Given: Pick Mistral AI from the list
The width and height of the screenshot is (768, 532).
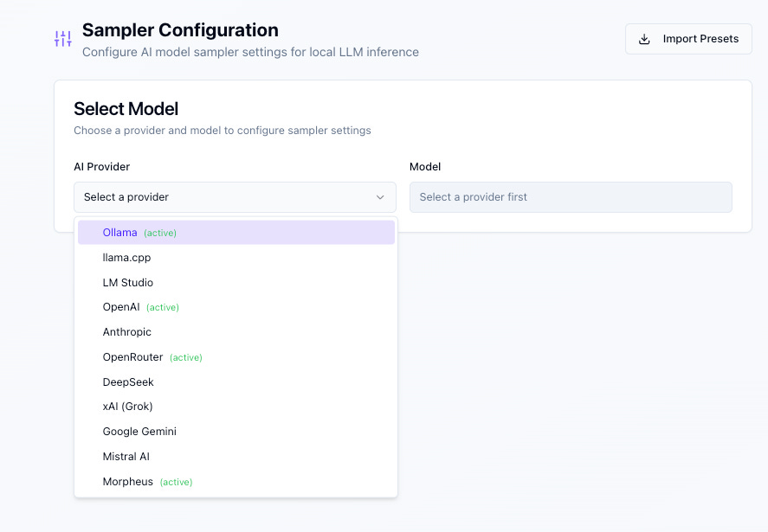Looking at the screenshot, I should [x=126, y=457].
